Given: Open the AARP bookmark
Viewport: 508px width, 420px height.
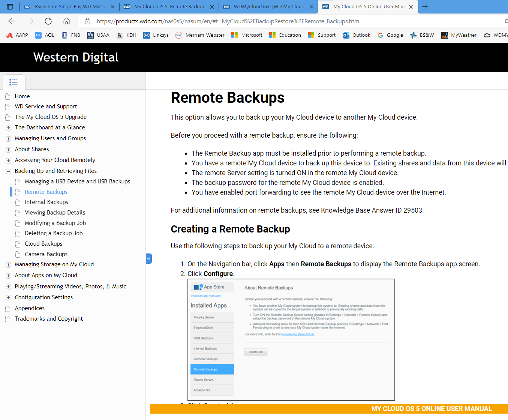Looking at the screenshot, I should [x=17, y=35].
